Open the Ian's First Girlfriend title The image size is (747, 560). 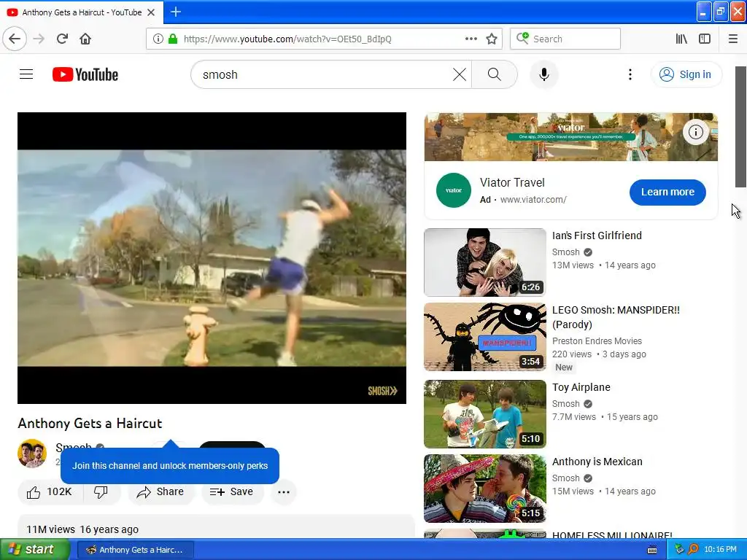point(597,236)
